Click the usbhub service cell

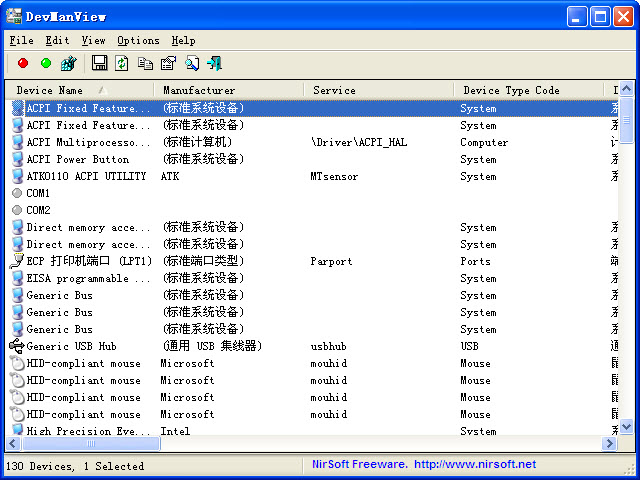point(328,347)
